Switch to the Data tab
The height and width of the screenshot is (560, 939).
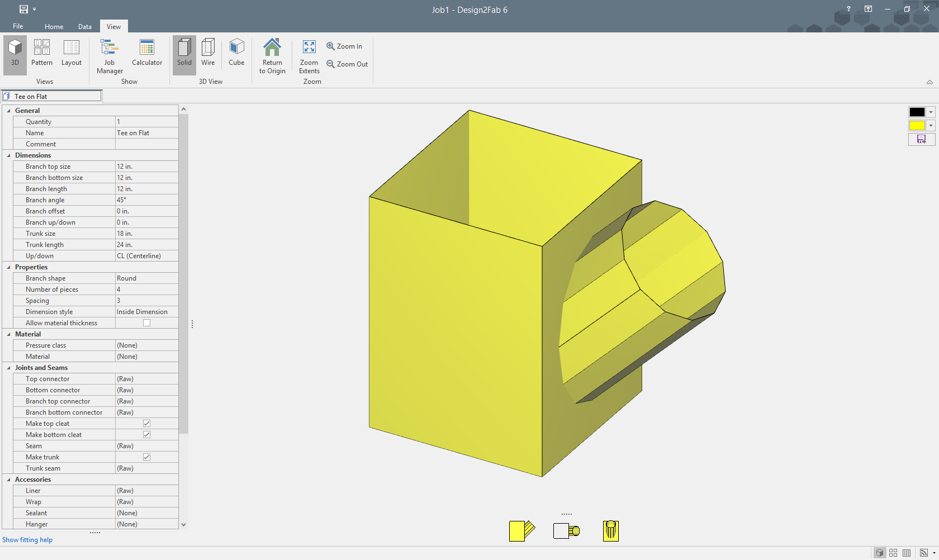click(85, 26)
